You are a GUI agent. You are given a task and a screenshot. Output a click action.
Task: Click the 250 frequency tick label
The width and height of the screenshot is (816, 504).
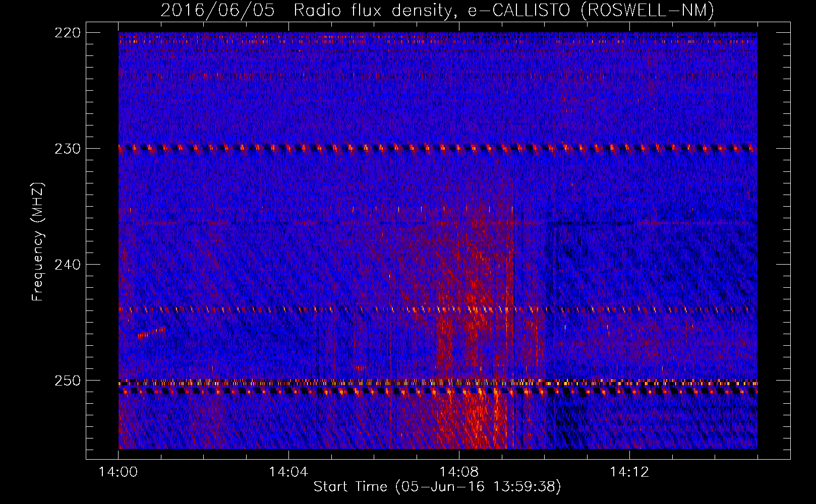pyautogui.click(x=67, y=381)
